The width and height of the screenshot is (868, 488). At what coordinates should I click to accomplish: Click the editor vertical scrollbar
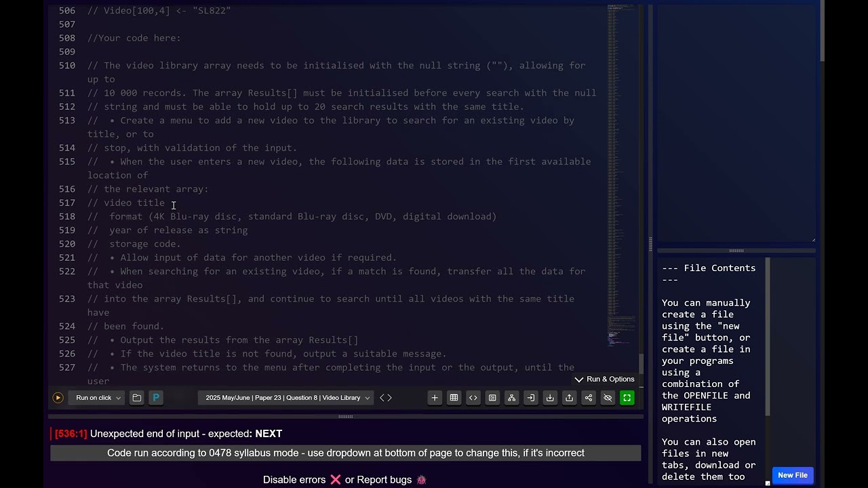[x=641, y=364]
